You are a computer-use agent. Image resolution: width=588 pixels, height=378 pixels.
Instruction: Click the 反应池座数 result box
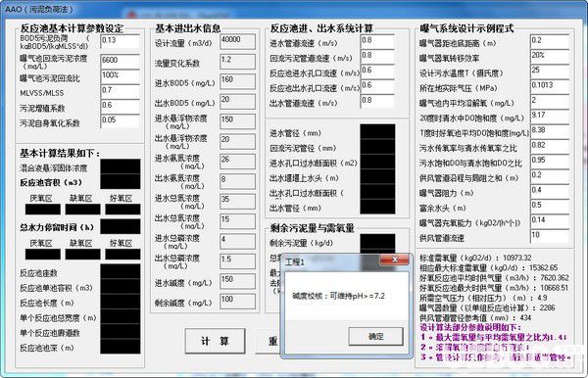tap(121, 271)
